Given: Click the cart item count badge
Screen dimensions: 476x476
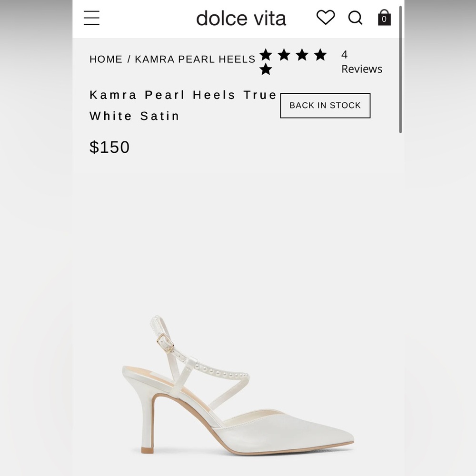Looking at the screenshot, I should click(384, 20).
